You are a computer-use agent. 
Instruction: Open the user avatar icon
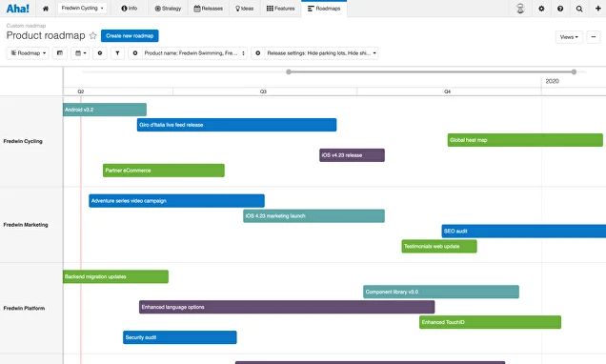[x=520, y=9]
